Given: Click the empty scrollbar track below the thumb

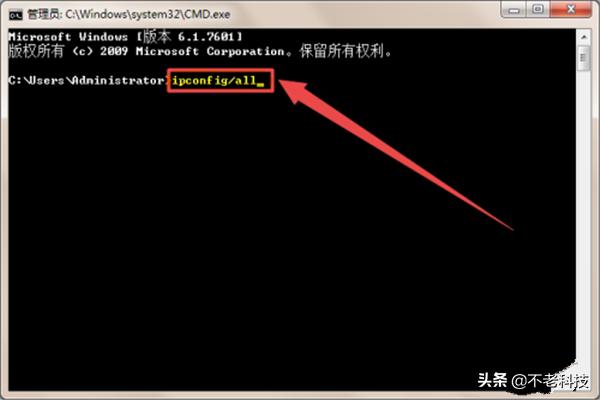Looking at the screenshot, I should click(x=584, y=214).
